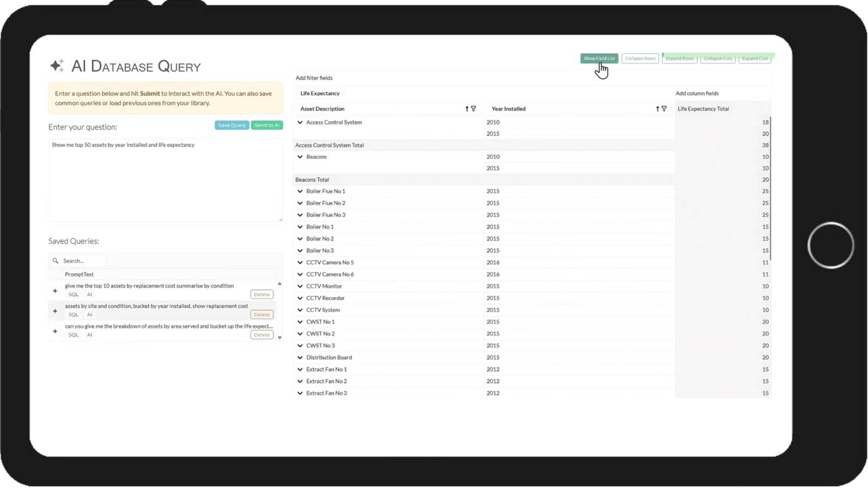The height and width of the screenshot is (488, 868).
Task: Select Extract Fan No 1 row label
Action: tap(327, 370)
